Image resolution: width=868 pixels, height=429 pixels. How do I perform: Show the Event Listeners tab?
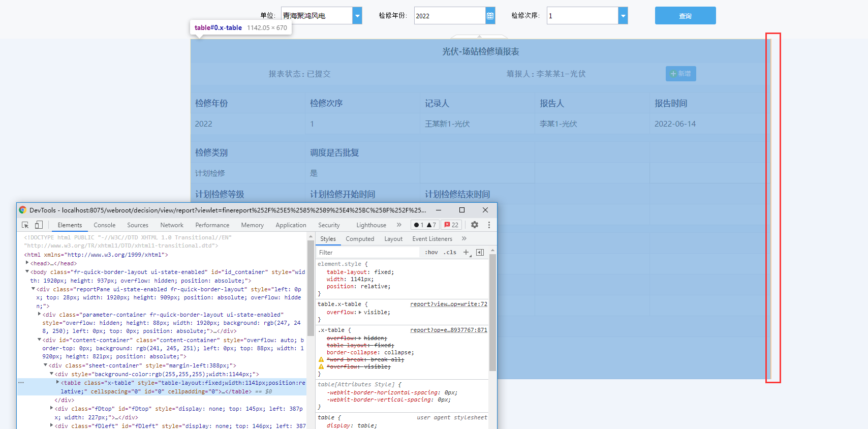[432, 239]
